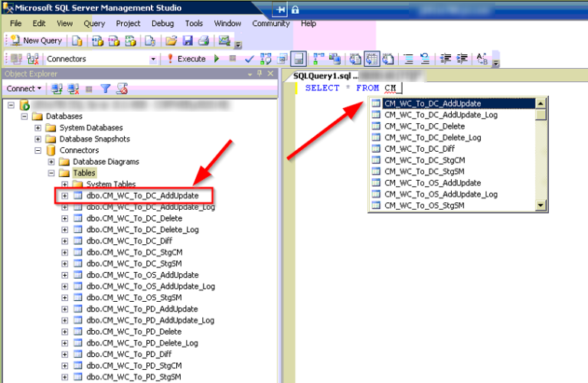Open the Connectors database dropdown
588x383 pixels.
point(153,59)
